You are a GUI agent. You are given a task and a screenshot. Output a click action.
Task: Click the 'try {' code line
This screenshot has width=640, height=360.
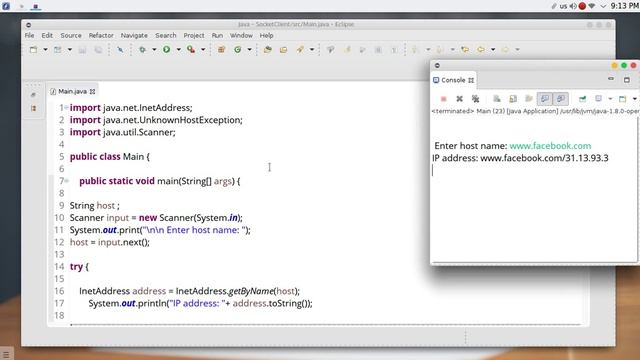pyautogui.click(x=79, y=267)
